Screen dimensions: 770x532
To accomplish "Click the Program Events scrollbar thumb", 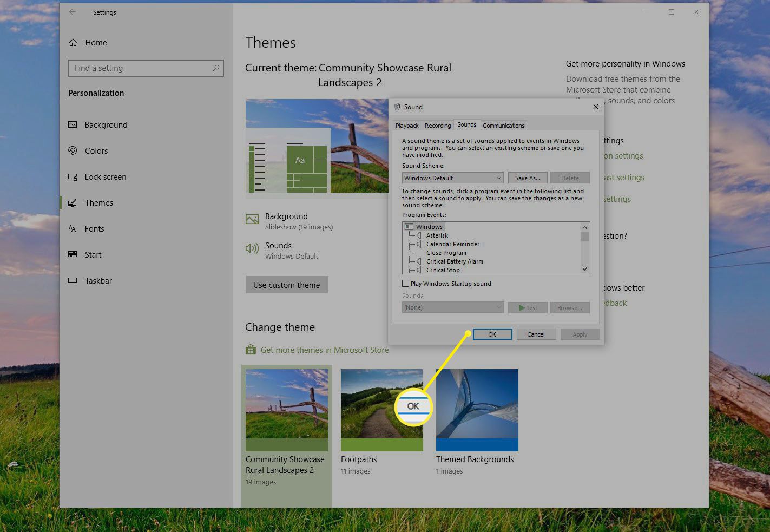I will [584, 236].
